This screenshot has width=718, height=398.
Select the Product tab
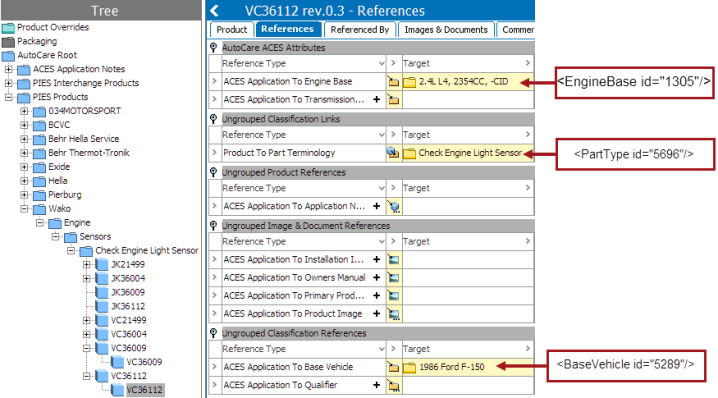tap(232, 30)
